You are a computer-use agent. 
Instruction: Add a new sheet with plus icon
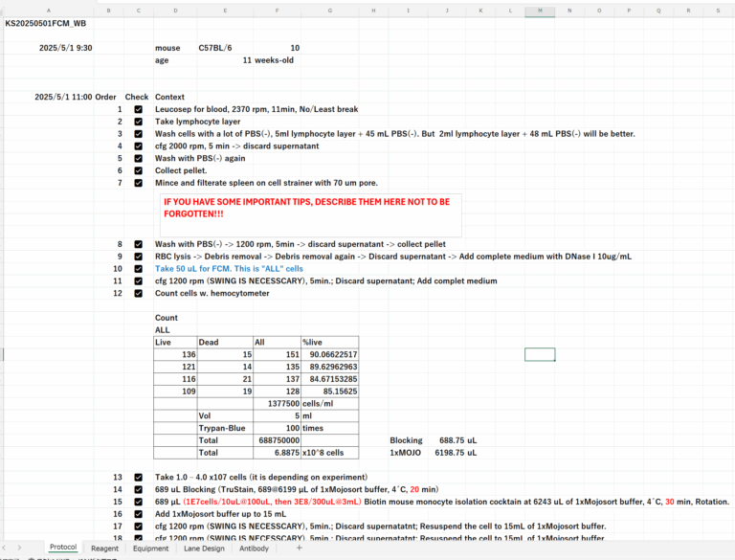click(x=299, y=548)
